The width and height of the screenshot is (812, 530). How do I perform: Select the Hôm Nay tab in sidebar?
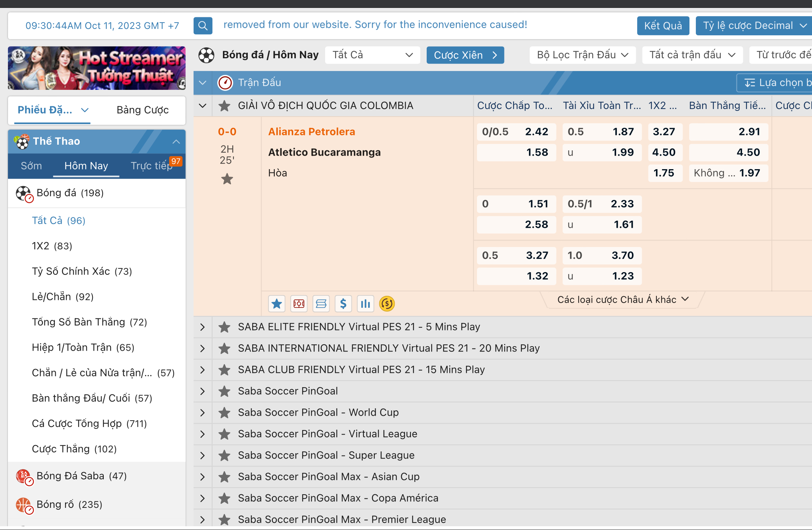(x=86, y=166)
